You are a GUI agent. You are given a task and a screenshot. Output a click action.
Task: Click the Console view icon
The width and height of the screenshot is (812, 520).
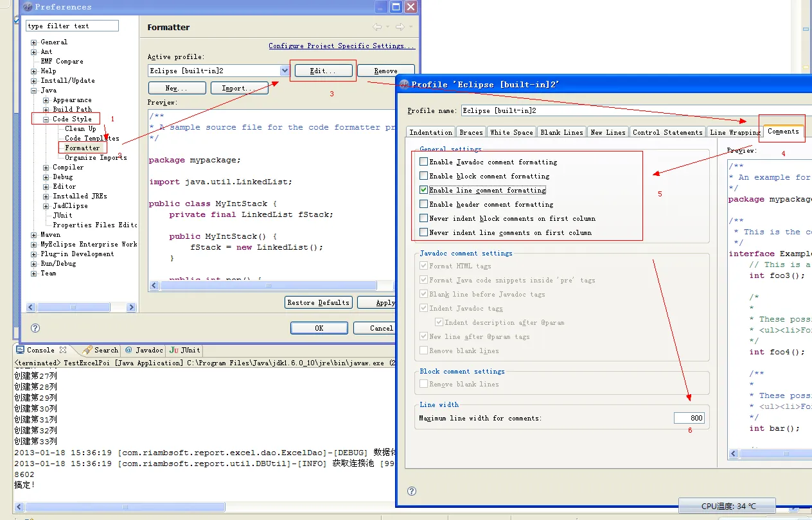(x=20, y=350)
